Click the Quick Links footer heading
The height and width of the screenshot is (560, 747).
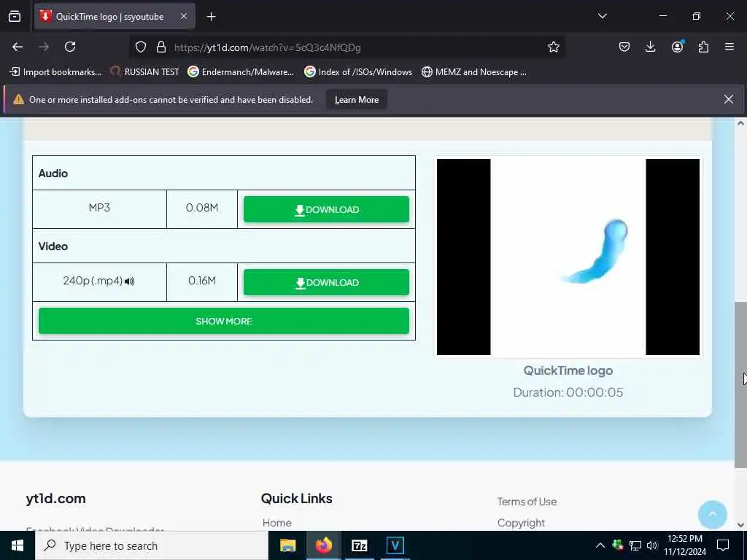[297, 499]
